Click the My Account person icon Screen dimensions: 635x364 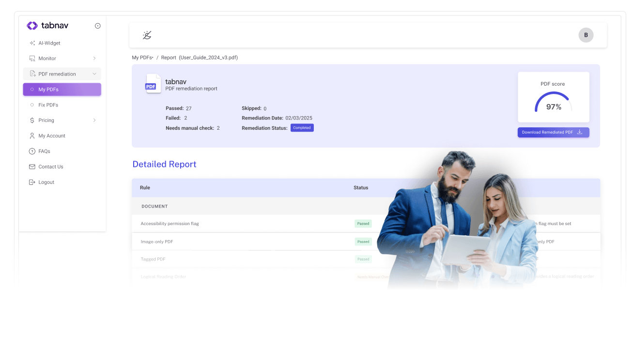click(32, 136)
